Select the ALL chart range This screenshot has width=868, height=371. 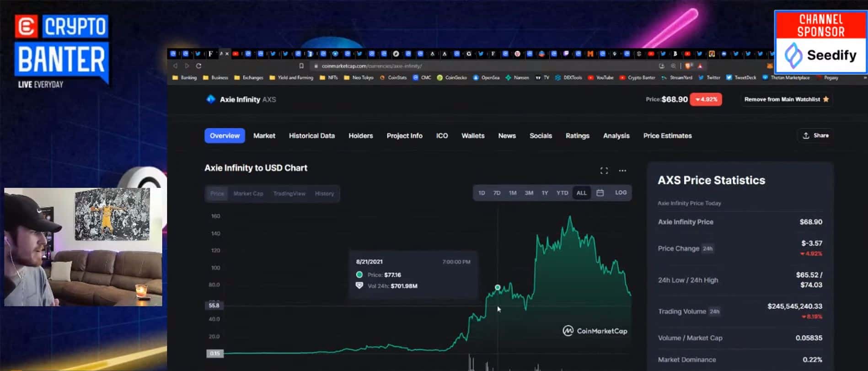tap(581, 193)
